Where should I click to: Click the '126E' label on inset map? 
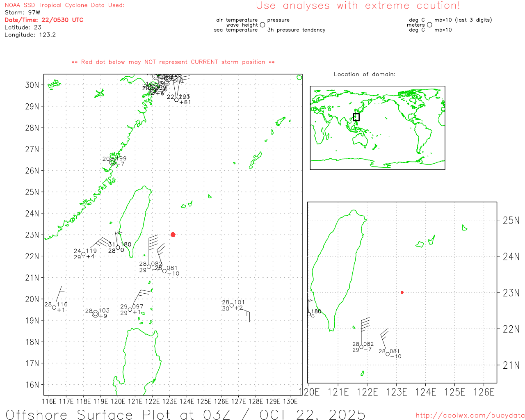[484, 393]
